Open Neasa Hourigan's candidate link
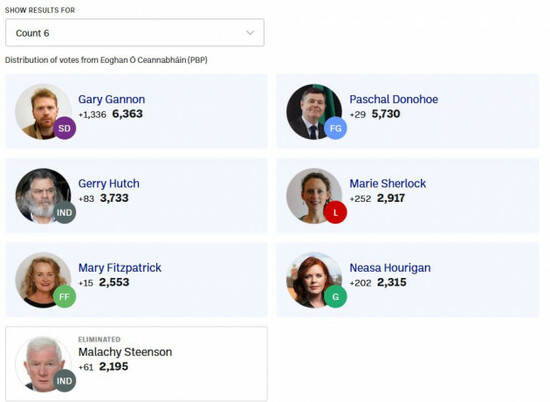Image resolution: width=550 pixels, height=402 pixels. [x=390, y=268]
